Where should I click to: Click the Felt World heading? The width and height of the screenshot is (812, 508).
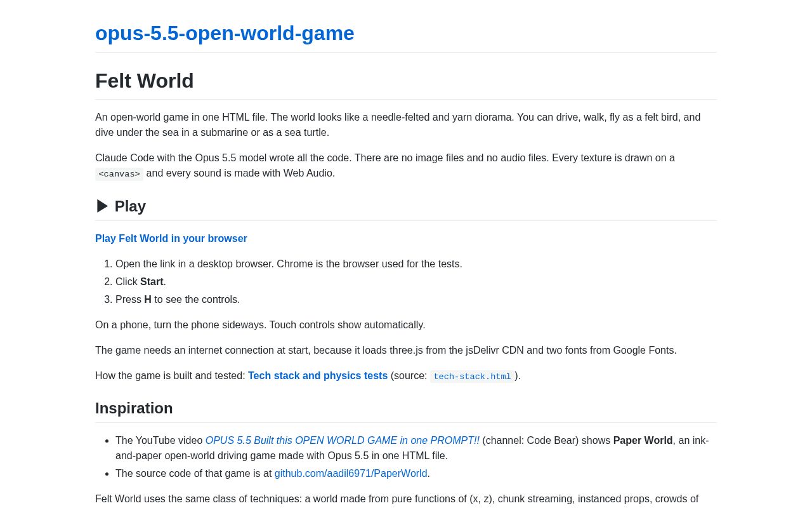(x=145, y=81)
